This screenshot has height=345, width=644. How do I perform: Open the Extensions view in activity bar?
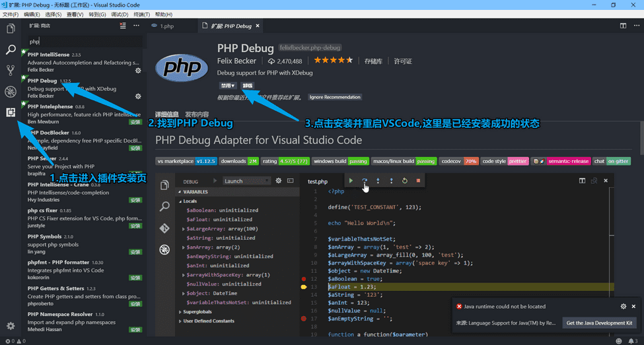[11, 112]
